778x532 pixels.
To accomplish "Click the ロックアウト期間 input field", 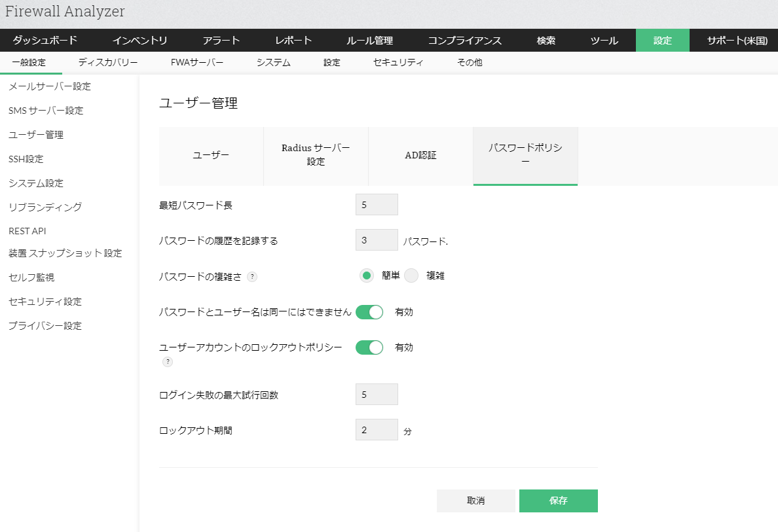I will pyautogui.click(x=377, y=430).
